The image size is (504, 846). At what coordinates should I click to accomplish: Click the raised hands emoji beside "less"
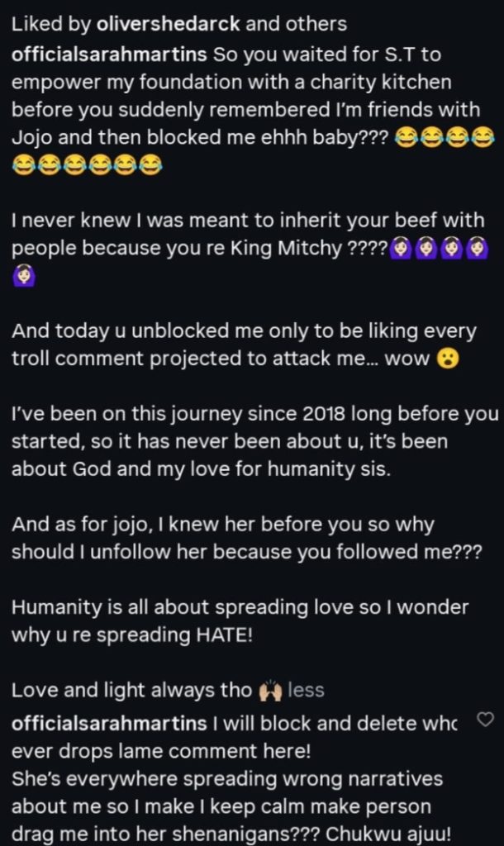click(x=269, y=689)
